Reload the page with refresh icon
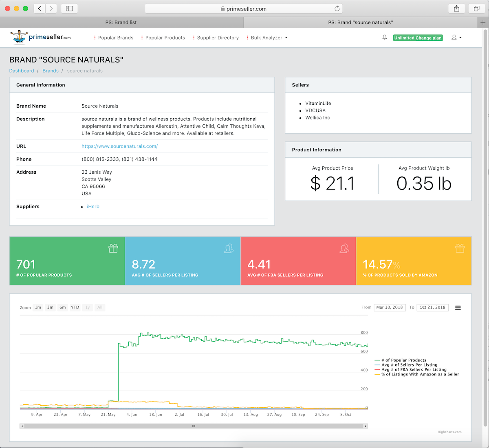The width and height of the screenshot is (489, 448). coord(337,9)
